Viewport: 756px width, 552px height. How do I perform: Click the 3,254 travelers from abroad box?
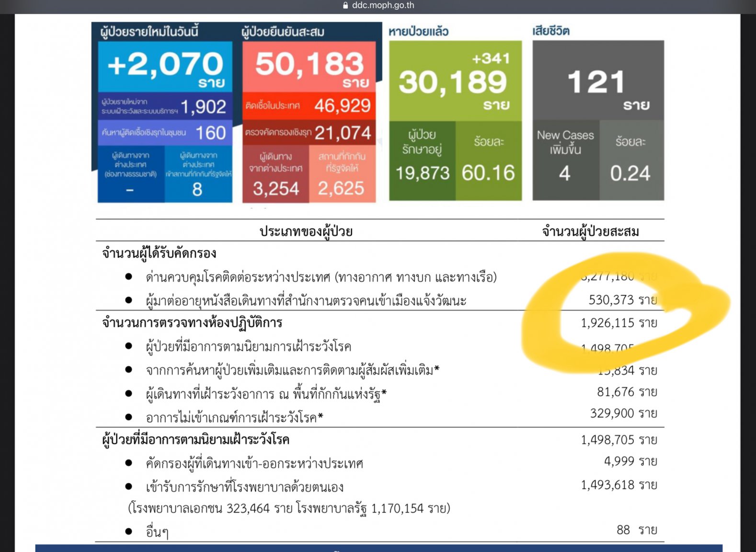(x=275, y=175)
